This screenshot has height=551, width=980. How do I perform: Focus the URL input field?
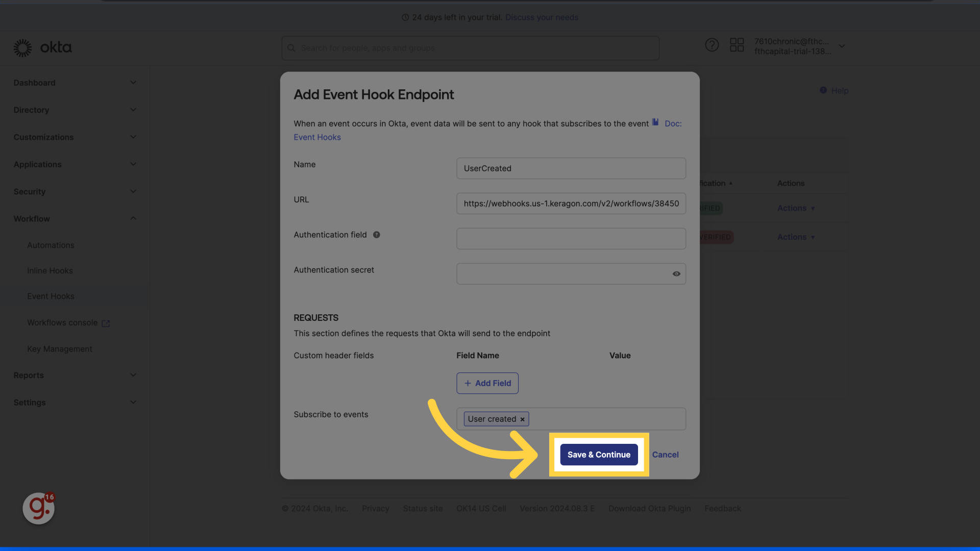coord(571,204)
